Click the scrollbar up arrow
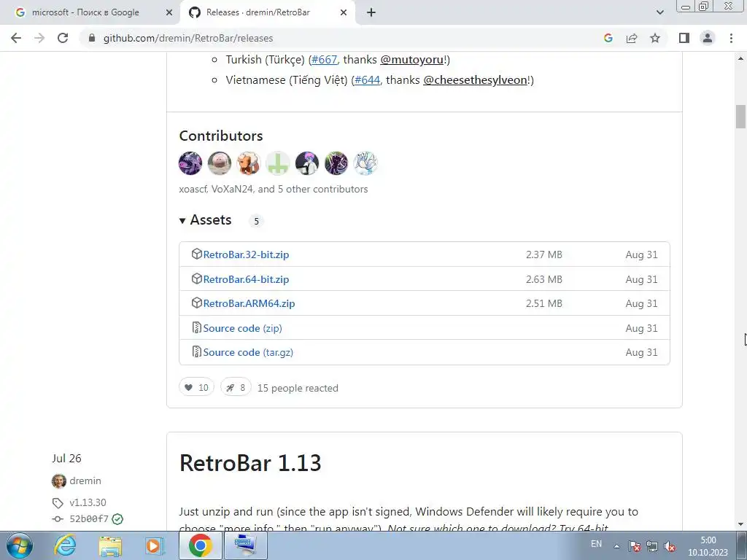 pos(740,58)
